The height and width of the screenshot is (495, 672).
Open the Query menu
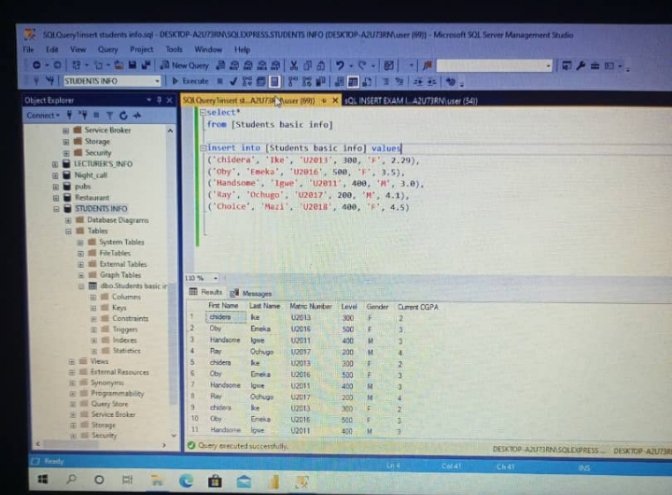click(x=108, y=49)
